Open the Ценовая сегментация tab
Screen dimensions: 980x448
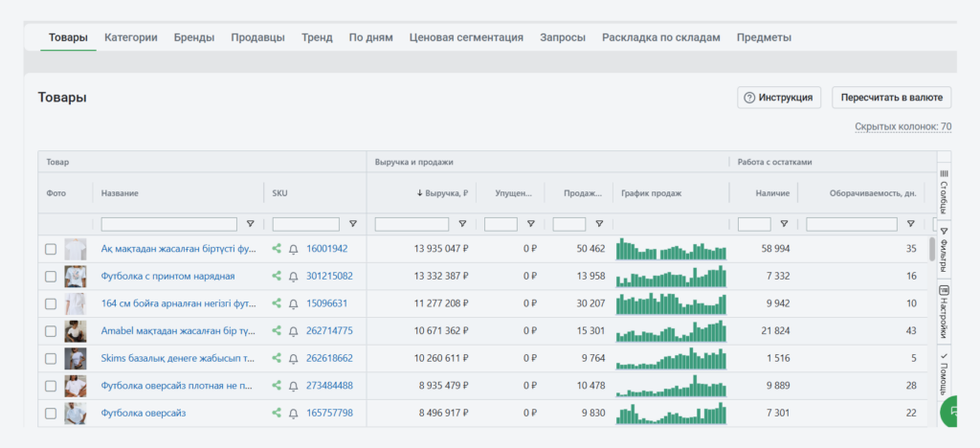coord(466,37)
